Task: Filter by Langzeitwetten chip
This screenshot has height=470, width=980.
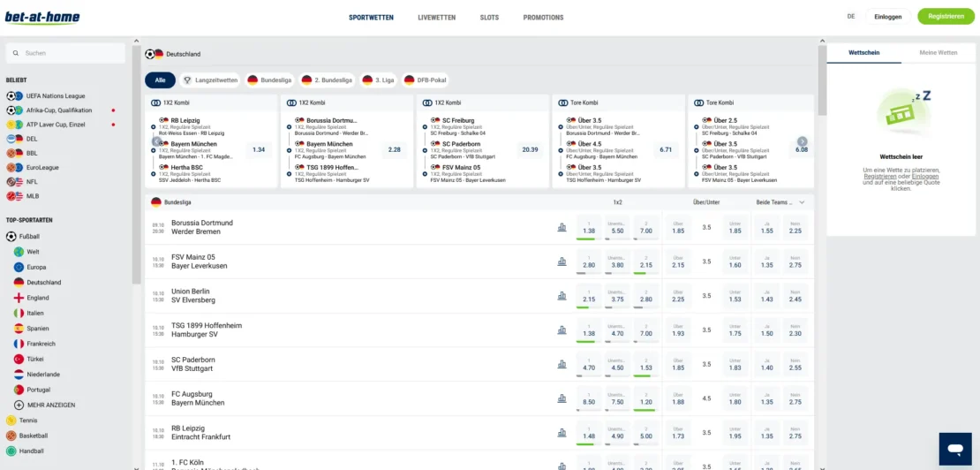Action: click(x=211, y=80)
